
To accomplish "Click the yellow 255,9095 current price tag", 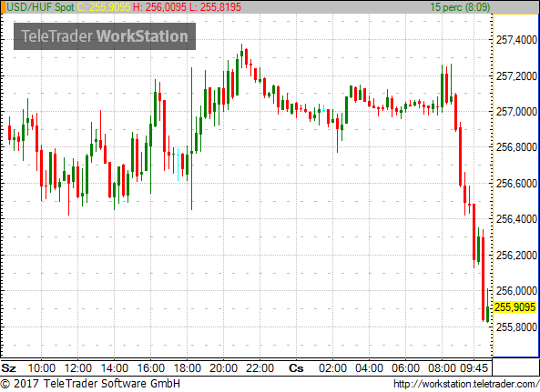I will click(515, 307).
